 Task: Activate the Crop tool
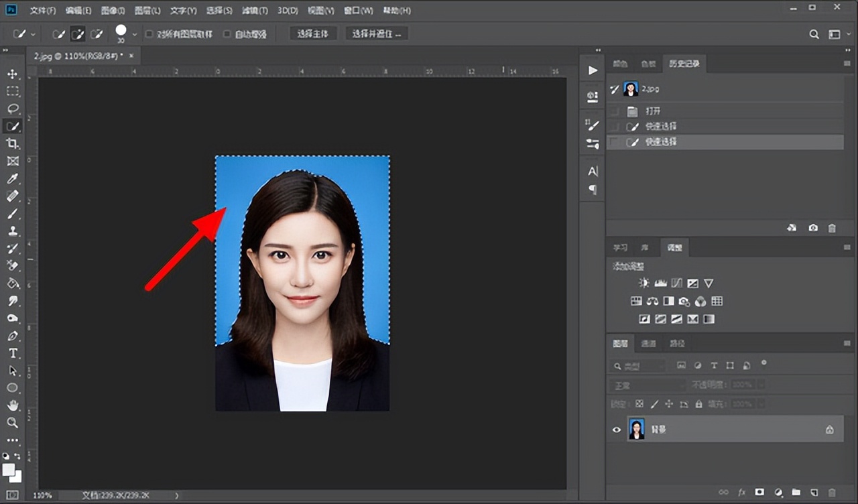tap(12, 143)
